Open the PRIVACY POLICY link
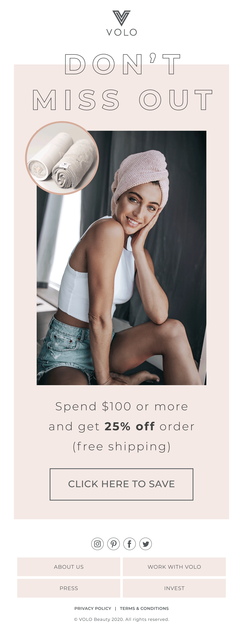The image size is (243, 644). click(x=93, y=608)
